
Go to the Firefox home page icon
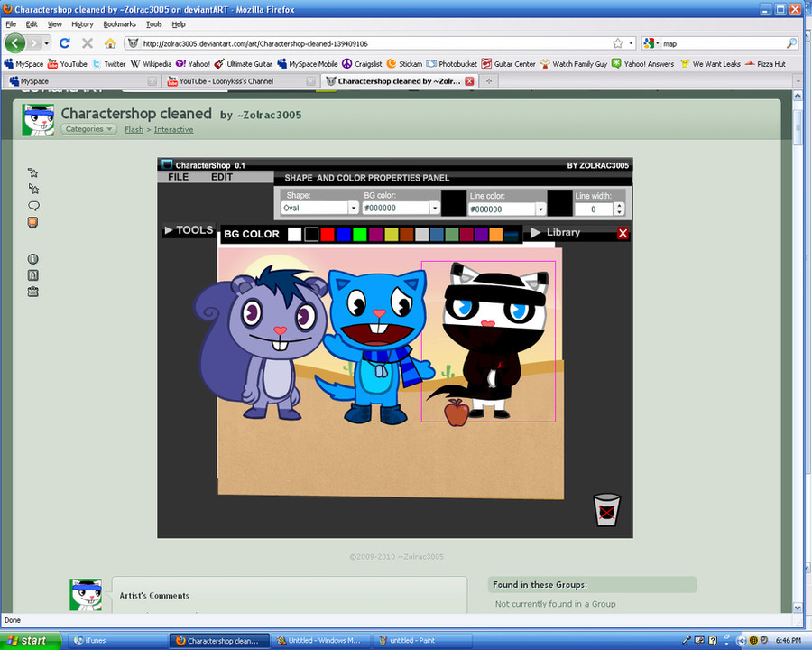tap(110, 43)
